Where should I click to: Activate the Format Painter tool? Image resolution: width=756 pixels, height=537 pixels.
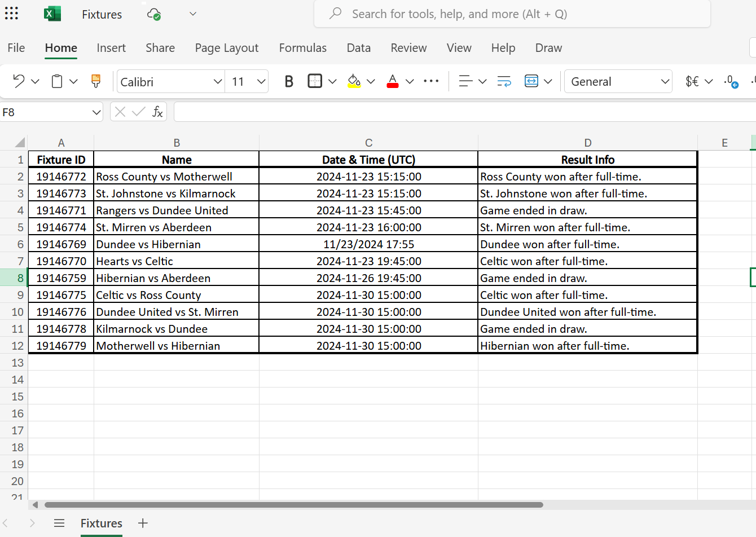[96, 81]
